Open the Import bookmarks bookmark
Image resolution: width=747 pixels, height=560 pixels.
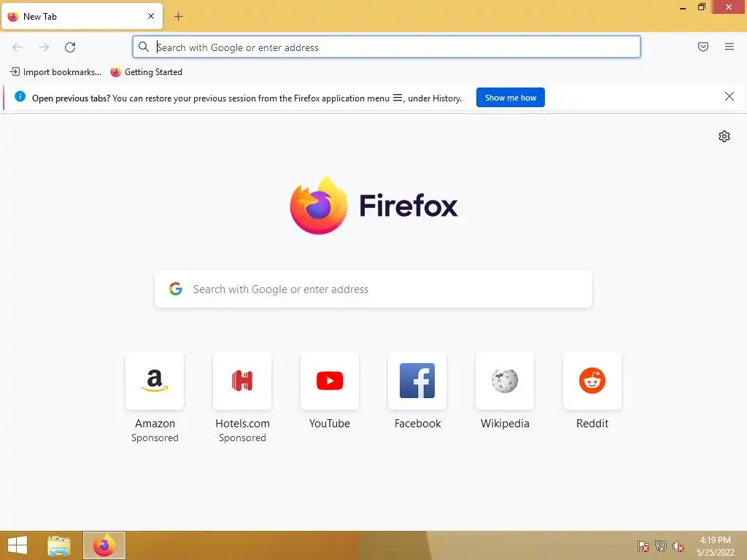pos(55,72)
